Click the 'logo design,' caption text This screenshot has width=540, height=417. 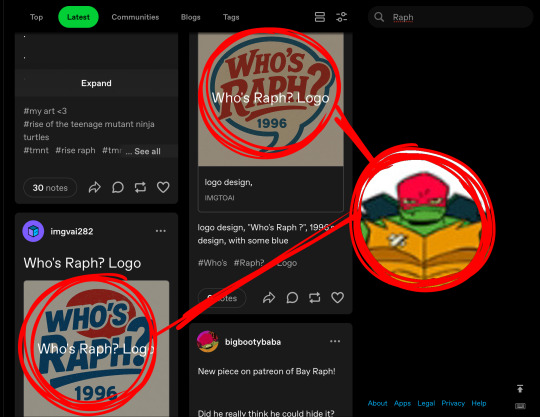pyautogui.click(x=228, y=182)
